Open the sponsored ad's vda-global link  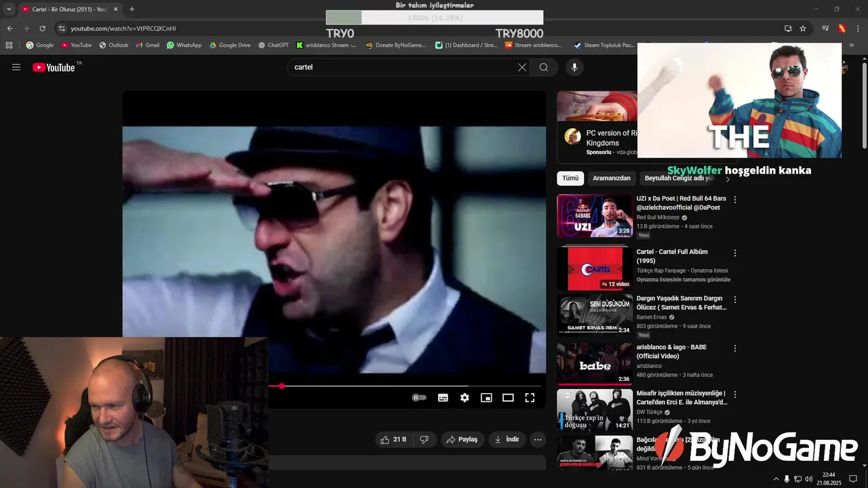point(627,152)
